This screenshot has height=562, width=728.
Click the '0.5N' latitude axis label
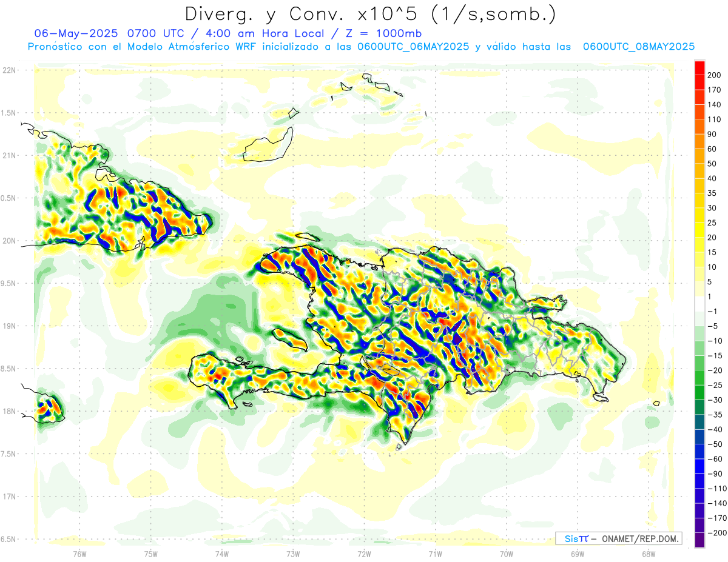tap(8, 198)
